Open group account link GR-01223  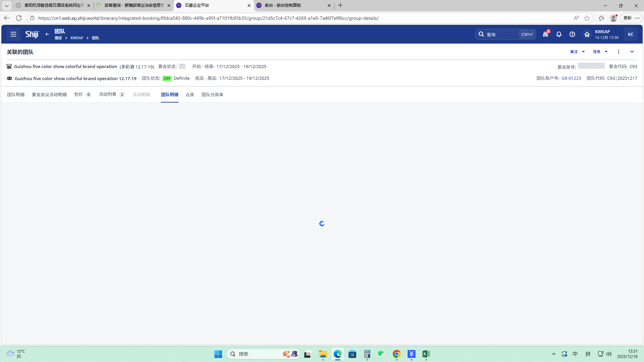pyautogui.click(x=571, y=78)
